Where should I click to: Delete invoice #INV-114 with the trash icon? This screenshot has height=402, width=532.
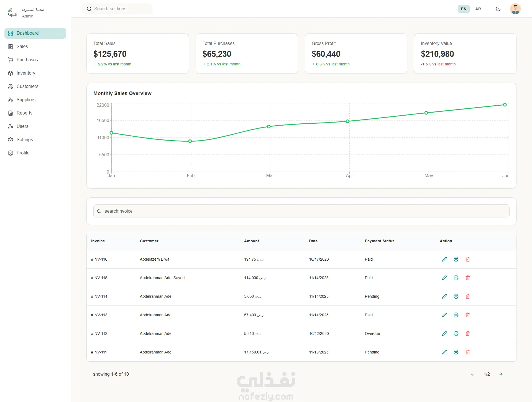[x=468, y=296]
